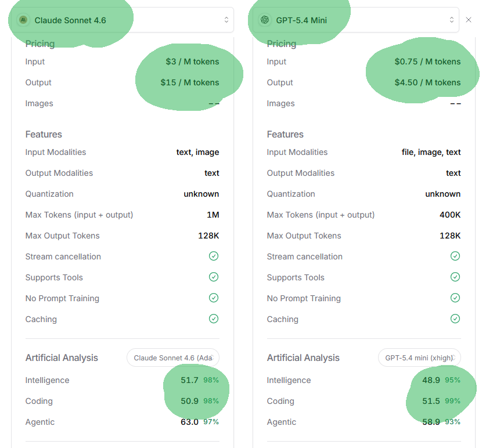Click Caching checkmark for GPT-5.4 Mini
This screenshot has width=493, height=448.
click(455, 319)
